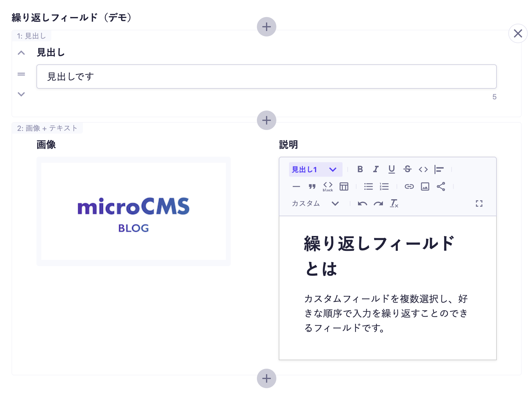Click the 1: 見出し block label
532x393 pixels.
pos(32,36)
